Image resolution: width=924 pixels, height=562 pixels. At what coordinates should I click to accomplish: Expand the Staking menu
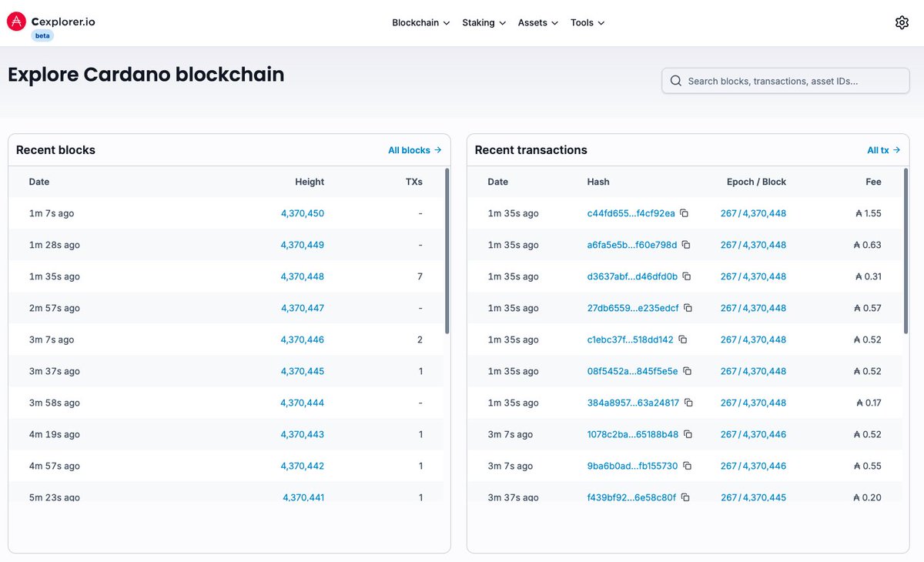pyautogui.click(x=484, y=22)
